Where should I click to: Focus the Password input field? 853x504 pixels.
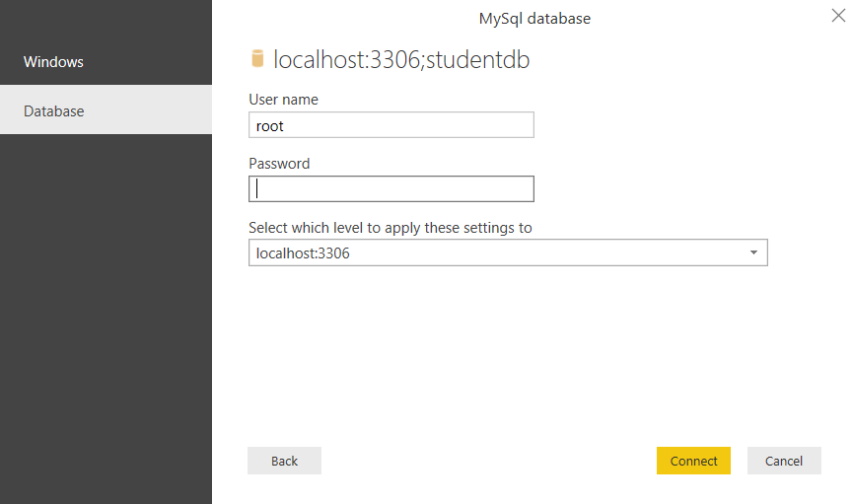(x=391, y=188)
